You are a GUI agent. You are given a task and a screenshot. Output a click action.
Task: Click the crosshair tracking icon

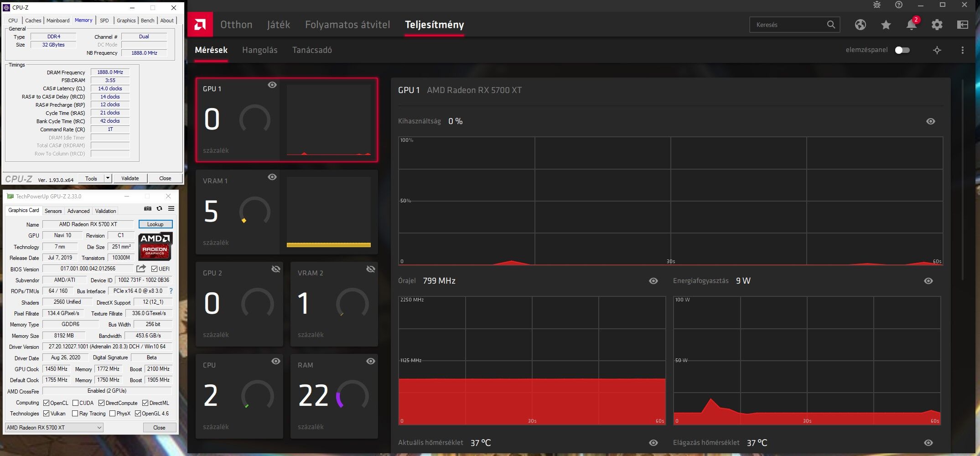point(937,50)
